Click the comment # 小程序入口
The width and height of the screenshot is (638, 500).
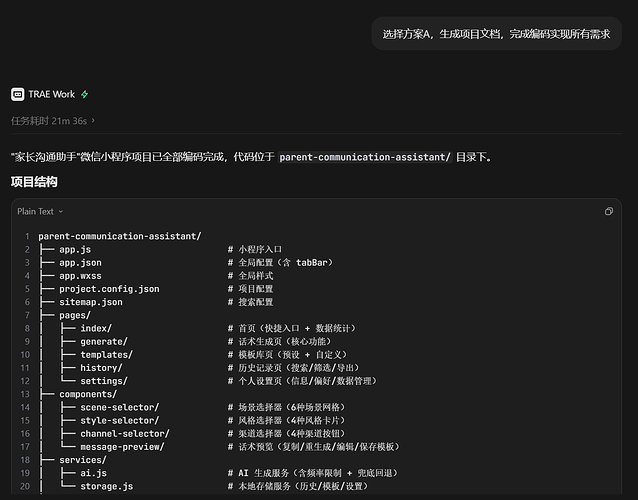[255, 249]
